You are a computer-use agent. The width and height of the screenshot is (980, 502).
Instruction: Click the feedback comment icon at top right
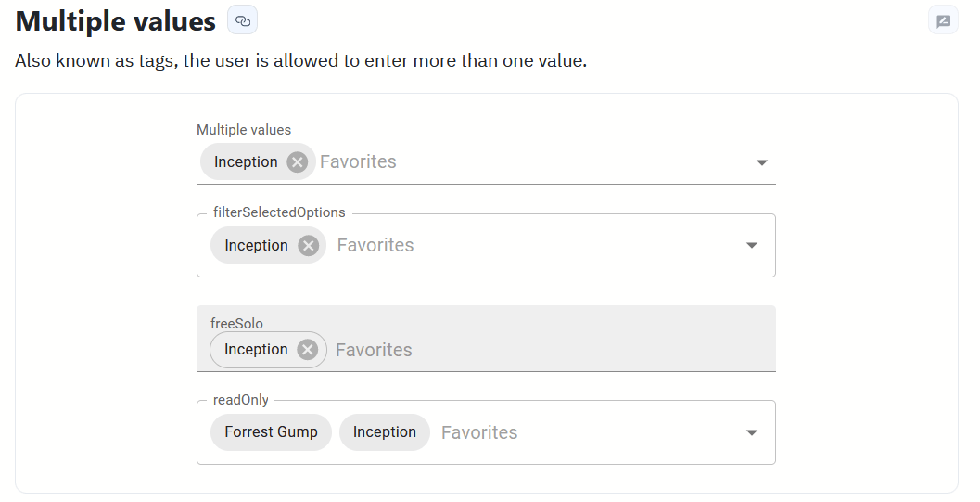click(x=943, y=20)
